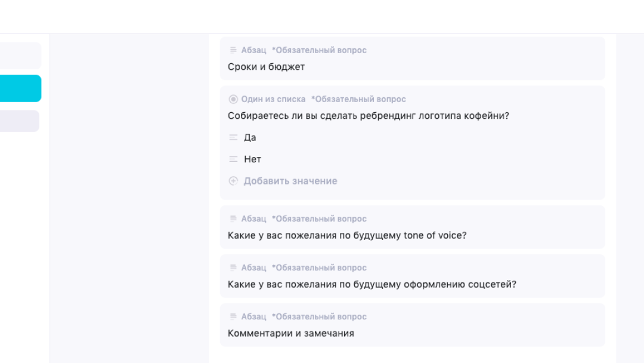This screenshot has height=363, width=644.
Task: Toggle "Обязательный вопрос" on "Комментарии и замечания"
Action: point(319,316)
